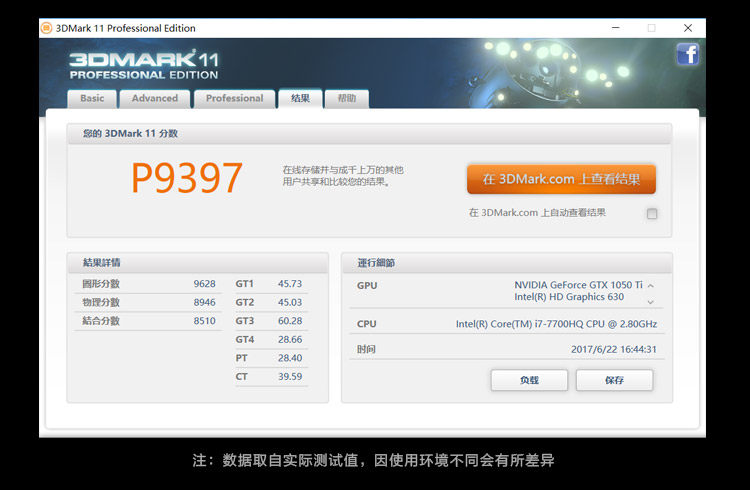The image size is (750, 490).
Task: Click the combined score value 8510
Action: click(204, 321)
